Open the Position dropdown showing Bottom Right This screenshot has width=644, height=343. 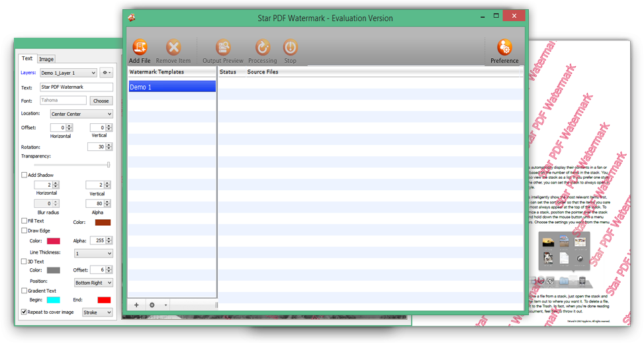(93, 283)
